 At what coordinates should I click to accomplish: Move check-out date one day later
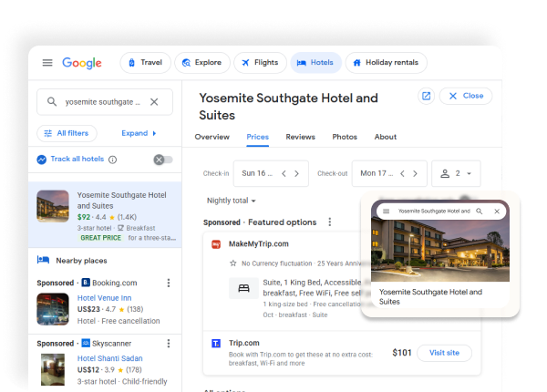coord(415,174)
